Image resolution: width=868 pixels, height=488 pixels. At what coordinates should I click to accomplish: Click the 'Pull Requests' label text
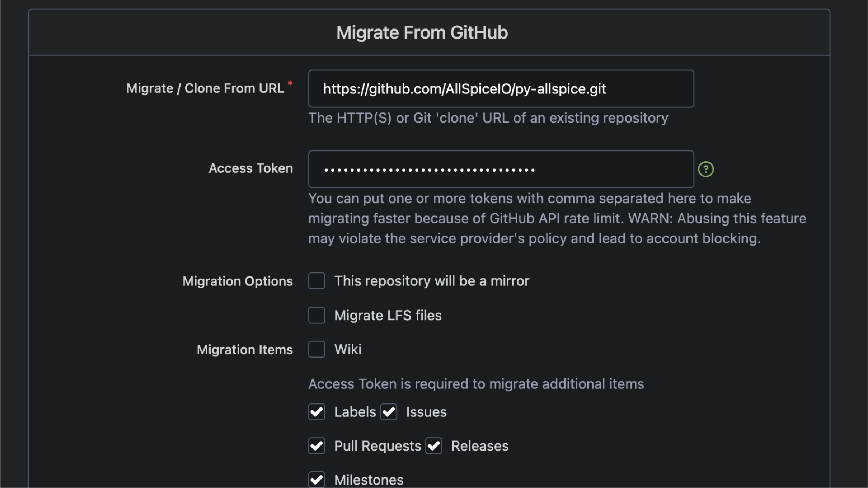pos(377,446)
